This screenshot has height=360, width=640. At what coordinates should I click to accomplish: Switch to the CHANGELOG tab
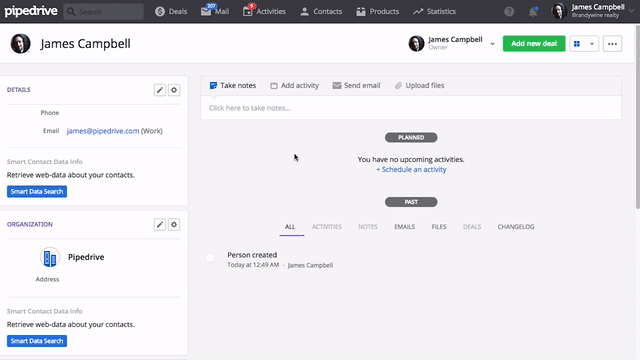point(516,227)
